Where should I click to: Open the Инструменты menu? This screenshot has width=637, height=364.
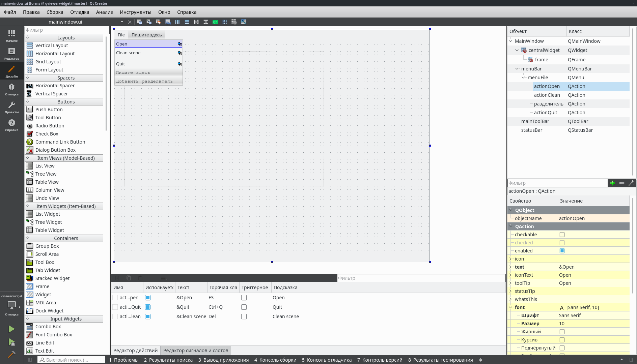coord(135,12)
